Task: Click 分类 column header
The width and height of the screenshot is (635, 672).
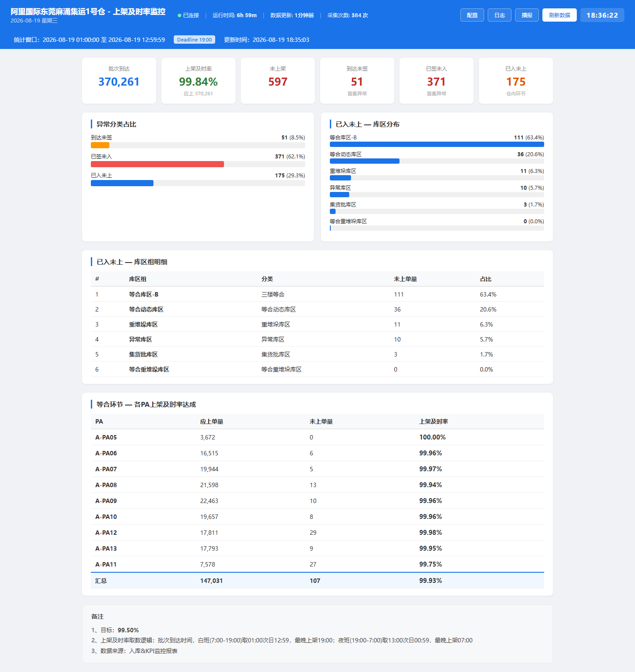Action: click(267, 279)
